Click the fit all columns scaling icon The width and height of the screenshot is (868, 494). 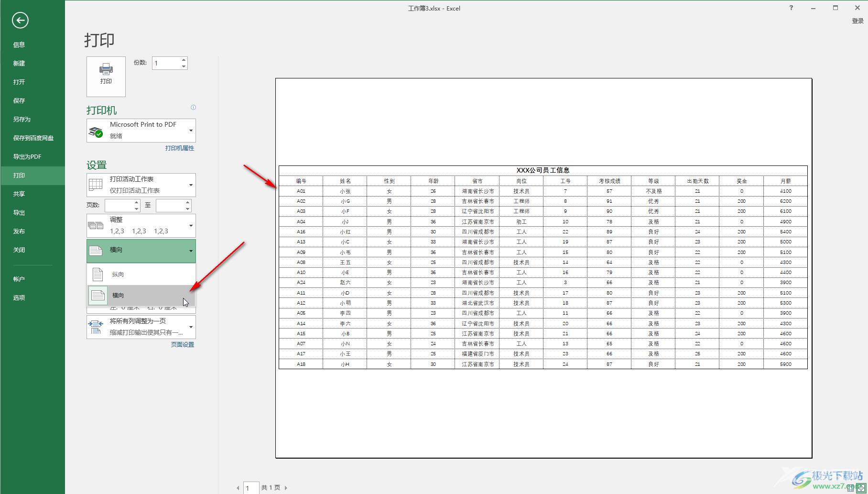pyautogui.click(x=96, y=327)
